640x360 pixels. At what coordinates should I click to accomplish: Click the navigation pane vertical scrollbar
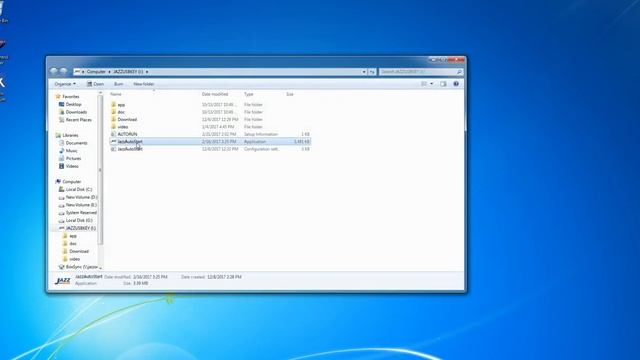[100, 171]
